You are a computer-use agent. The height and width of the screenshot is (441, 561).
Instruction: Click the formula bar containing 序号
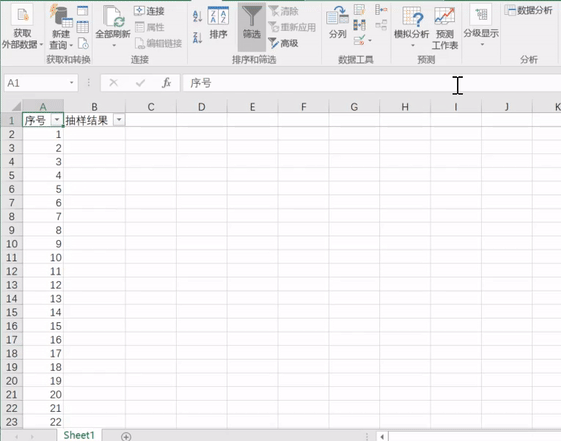click(x=371, y=83)
